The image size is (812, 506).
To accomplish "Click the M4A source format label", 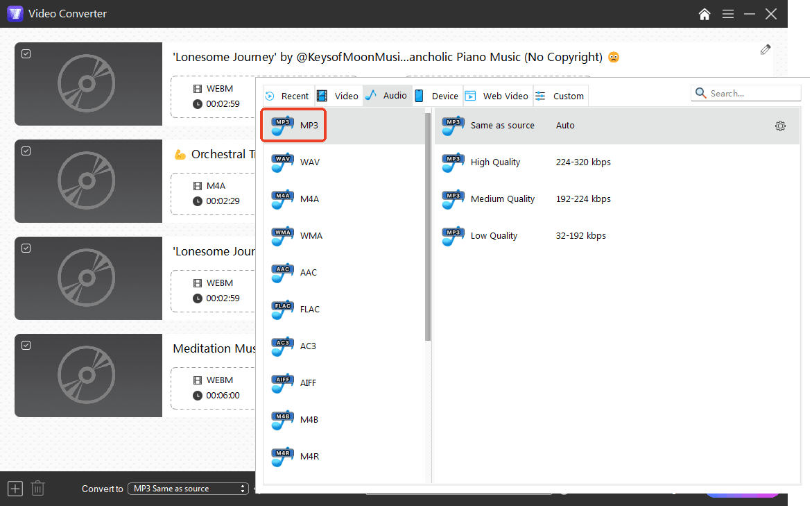I will tap(216, 186).
